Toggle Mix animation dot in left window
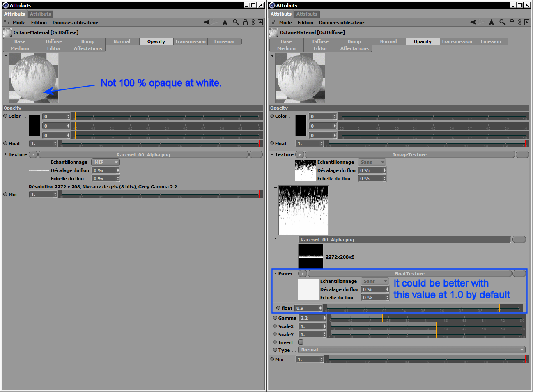Screen dimensions: 533x392 click(5, 195)
